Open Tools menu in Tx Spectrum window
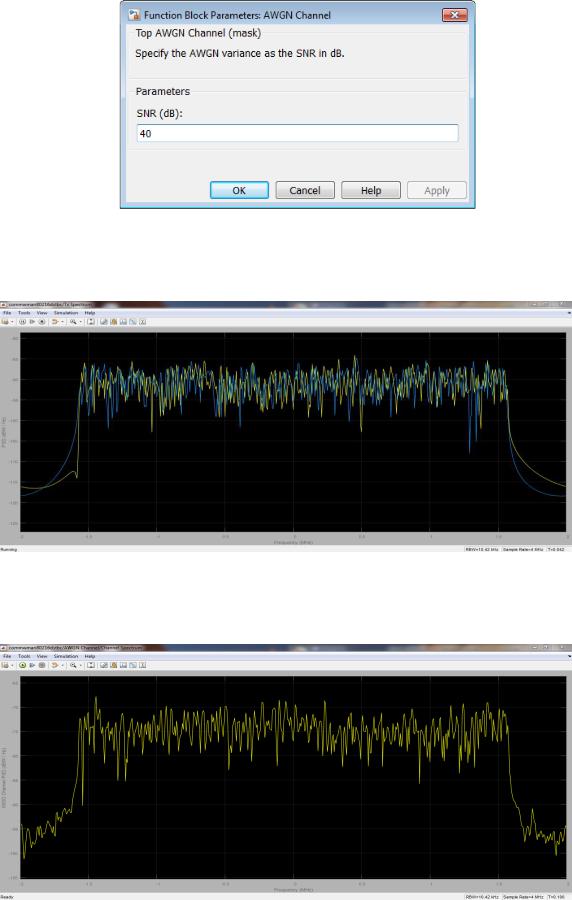The image size is (572, 900). tap(24, 313)
